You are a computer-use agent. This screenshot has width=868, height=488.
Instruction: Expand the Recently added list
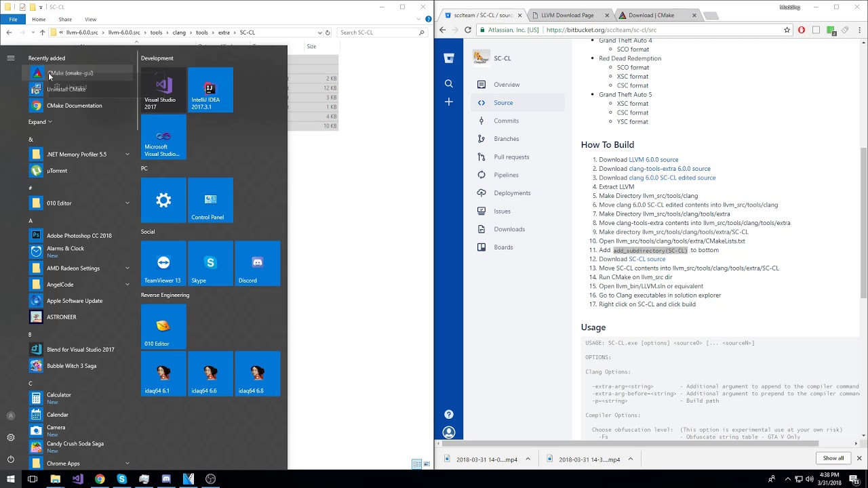(x=40, y=122)
